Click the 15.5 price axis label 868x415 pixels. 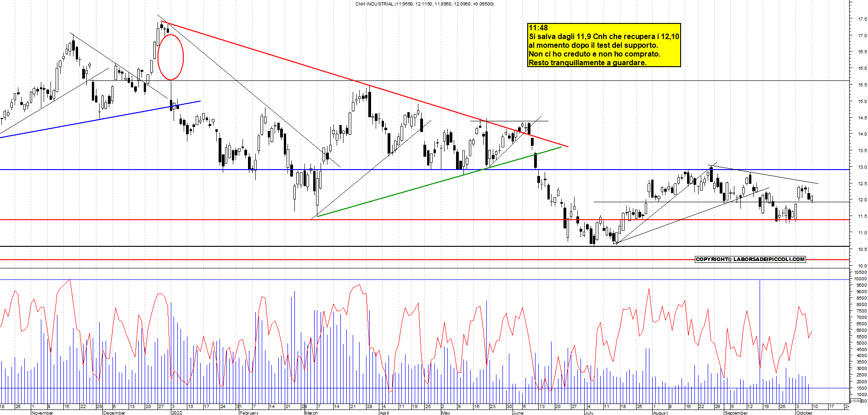point(862,85)
